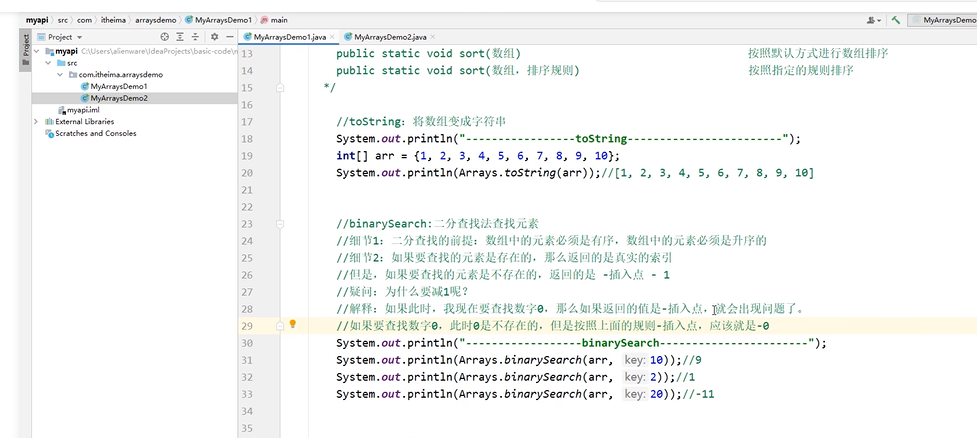Open Project panel settings gear
This screenshot has height=438, width=977.
tap(214, 37)
